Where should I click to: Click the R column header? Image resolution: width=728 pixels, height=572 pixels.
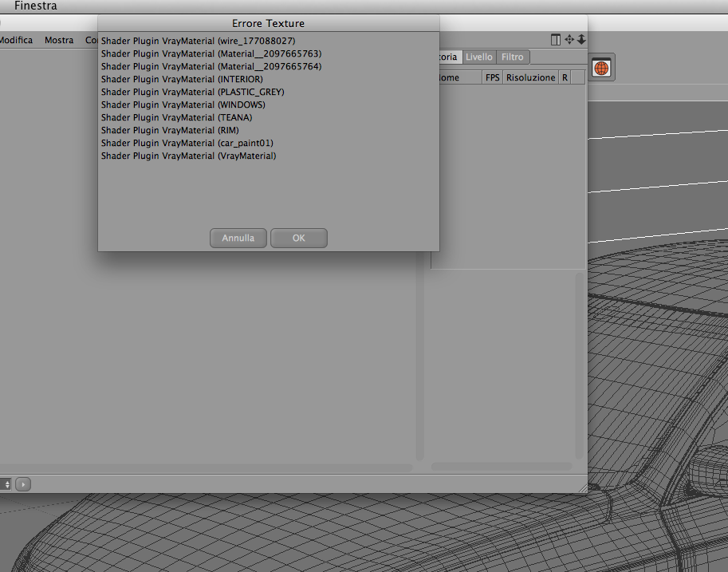pyautogui.click(x=565, y=77)
